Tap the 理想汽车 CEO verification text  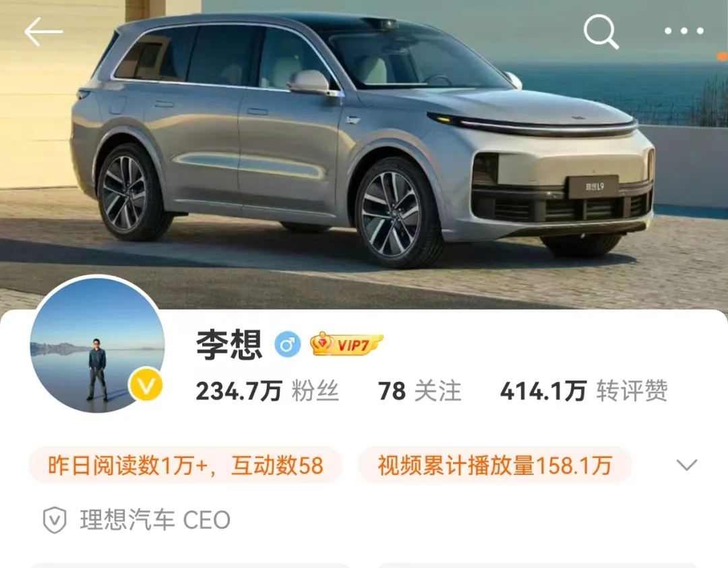coord(155,519)
